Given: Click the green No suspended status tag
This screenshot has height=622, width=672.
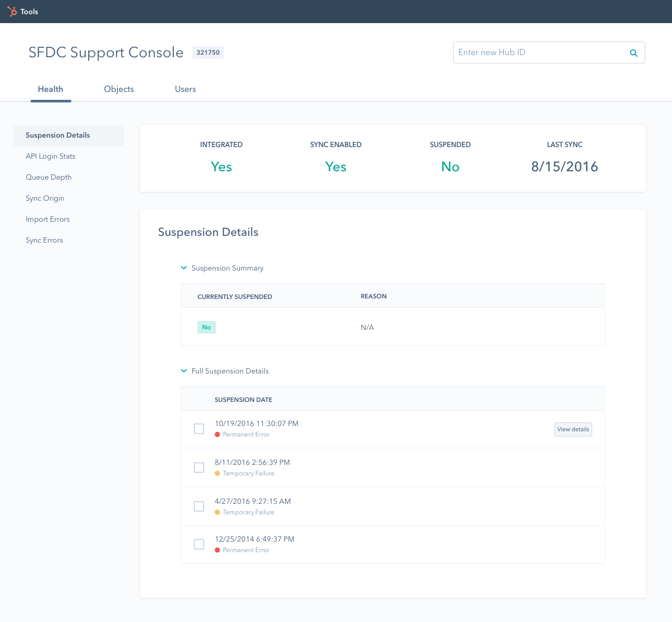Looking at the screenshot, I should pyautogui.click(x=206, y=327).
